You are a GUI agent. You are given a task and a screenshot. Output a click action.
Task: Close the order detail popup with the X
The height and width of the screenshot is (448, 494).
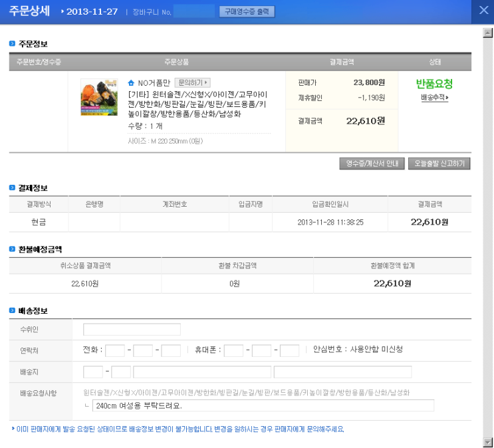pos(483,11)
